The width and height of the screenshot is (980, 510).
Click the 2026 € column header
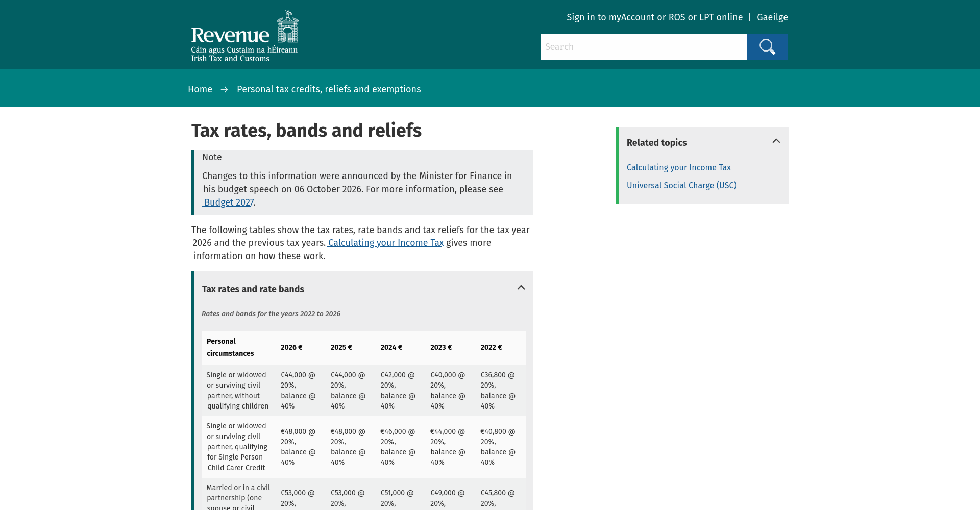tap(291, 347)
